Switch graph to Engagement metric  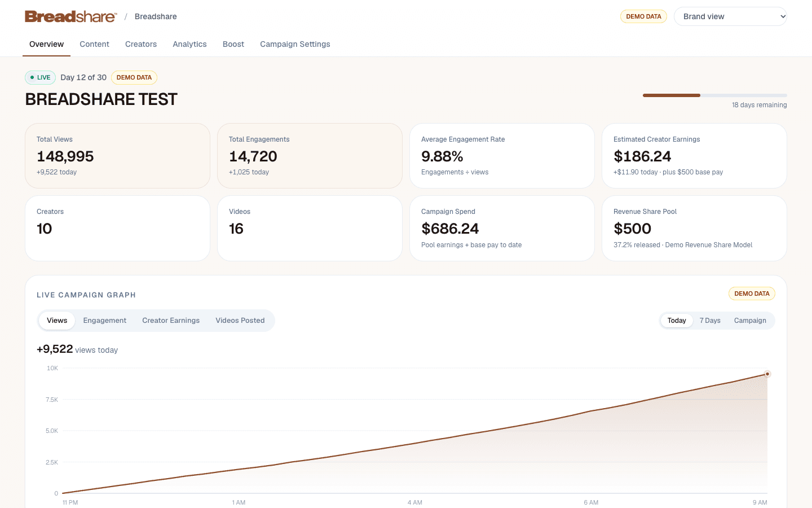(105, 321)
